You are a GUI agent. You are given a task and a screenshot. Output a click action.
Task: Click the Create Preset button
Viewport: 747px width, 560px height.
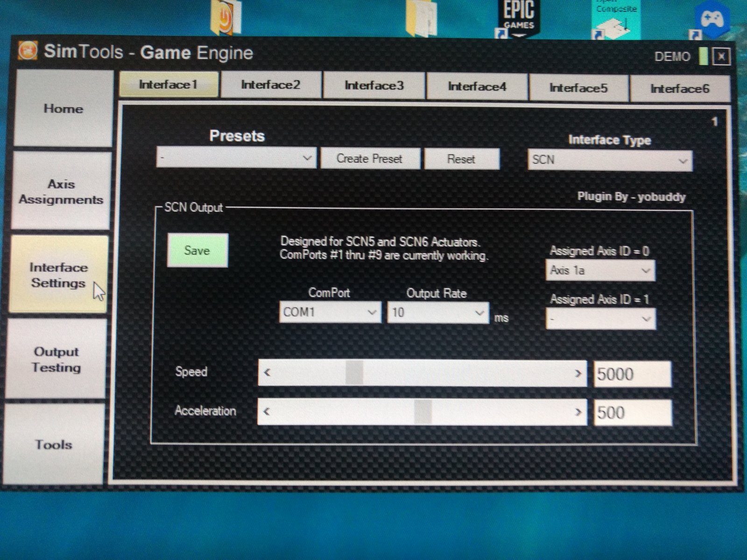[370, 159]
